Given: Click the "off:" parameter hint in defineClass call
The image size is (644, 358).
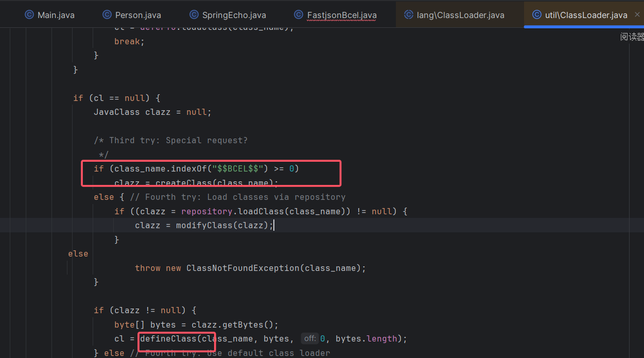Looking at the screenshot, I should tap(310, 338).
